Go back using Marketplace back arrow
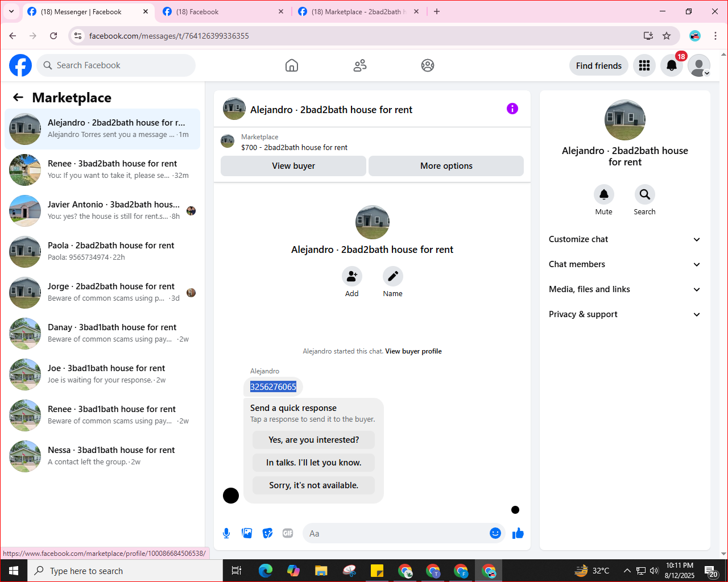Viewport: 728px width, 582px height. [x=18, y=97]
